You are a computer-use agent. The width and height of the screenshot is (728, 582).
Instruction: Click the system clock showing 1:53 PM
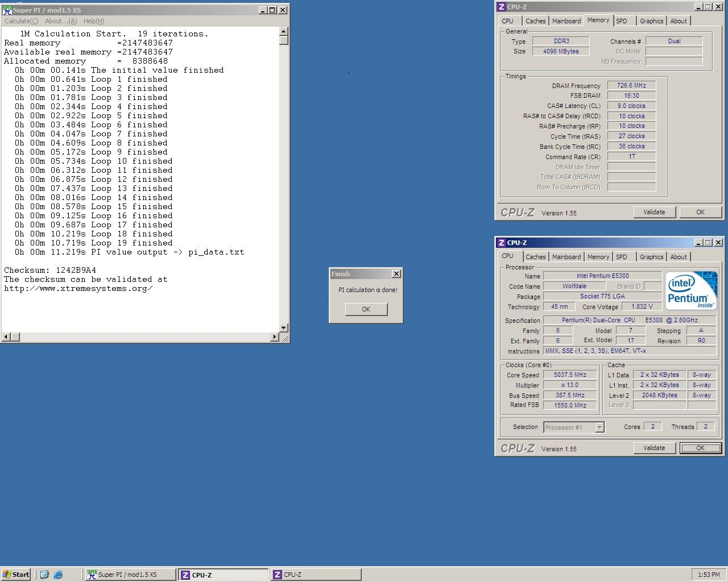pyautogui.click(x=708, y=575)
